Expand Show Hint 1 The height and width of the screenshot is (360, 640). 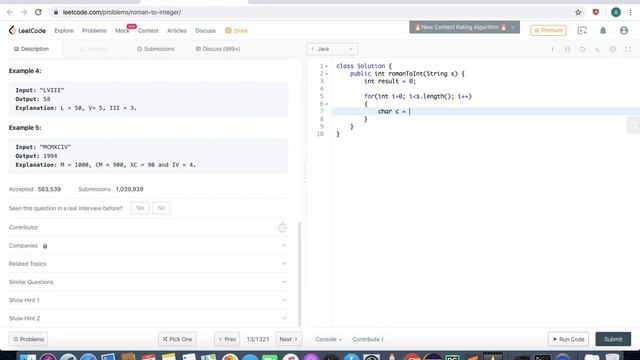[148, 300]
